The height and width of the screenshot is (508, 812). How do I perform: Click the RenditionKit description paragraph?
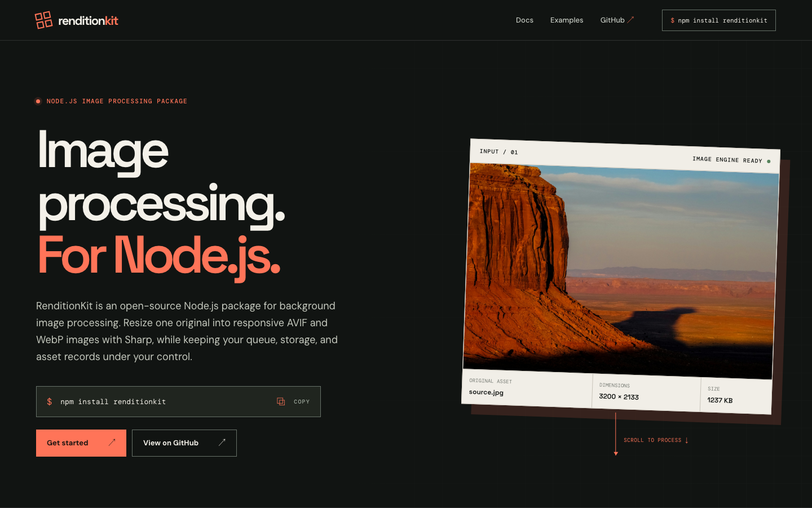(x=187, y=331)
